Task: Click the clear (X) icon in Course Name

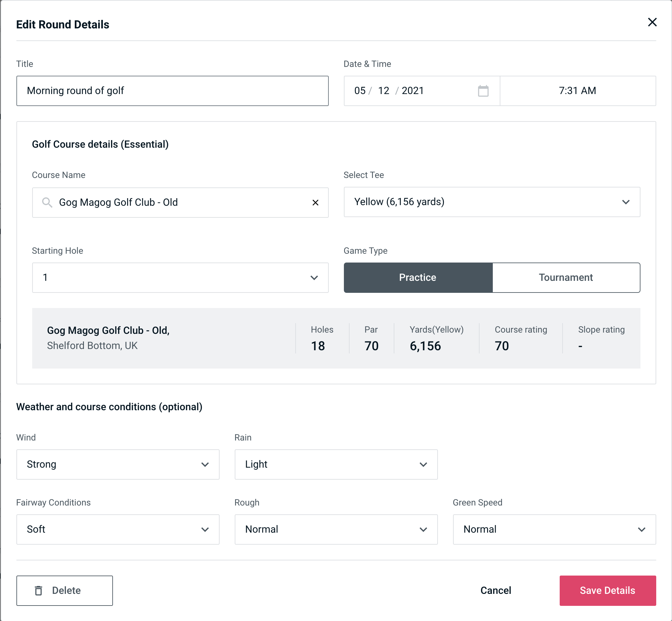Action: click(x=315, y=203)
